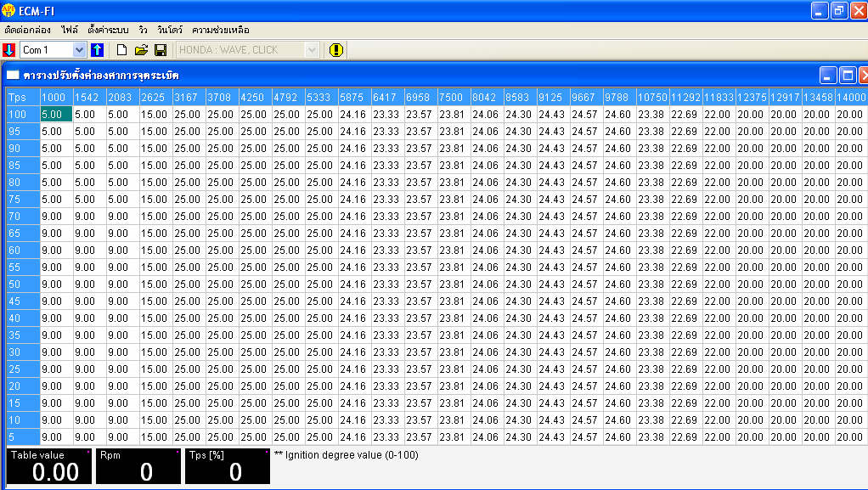Click 24.06 cell in Tps 45 row

487,301
